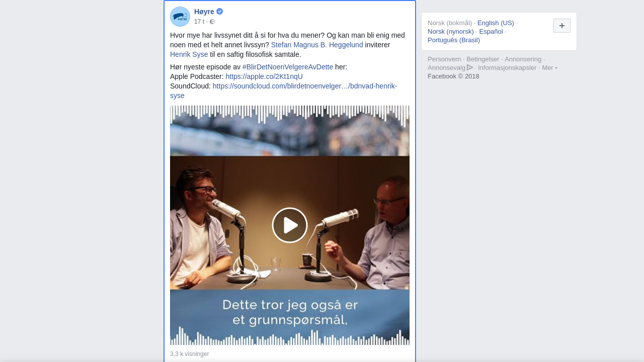The width and height of the screenshot is (644, 362).
Task: Select Español language option
Action: tap(491, 32)
